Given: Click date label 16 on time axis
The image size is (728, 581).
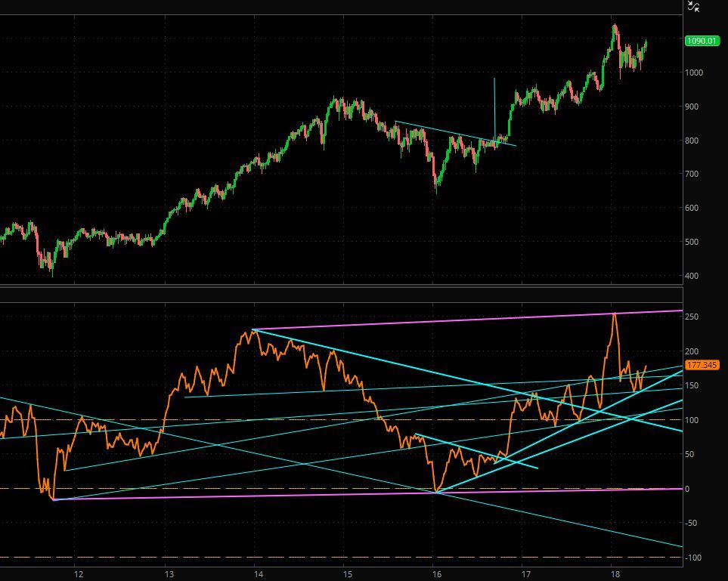Looking at the screenshot, I should point(437,574).
